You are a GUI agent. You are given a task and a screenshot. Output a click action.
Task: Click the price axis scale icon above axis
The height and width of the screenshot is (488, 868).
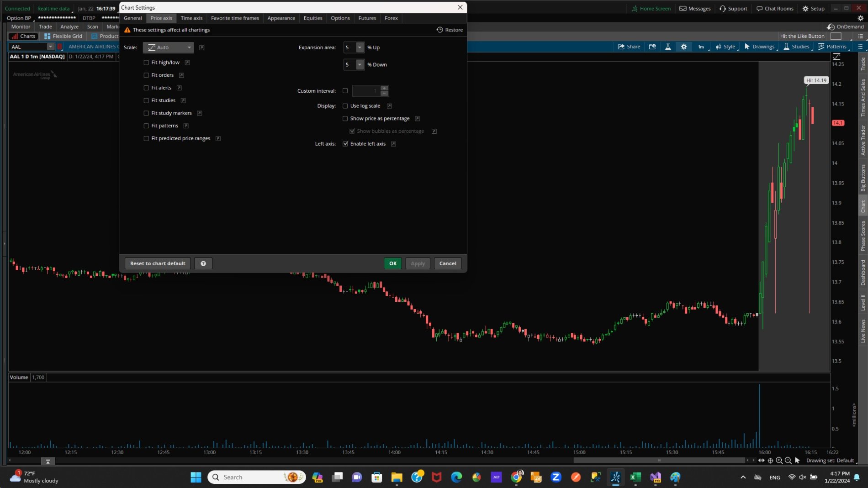click(x=836, y=57)
